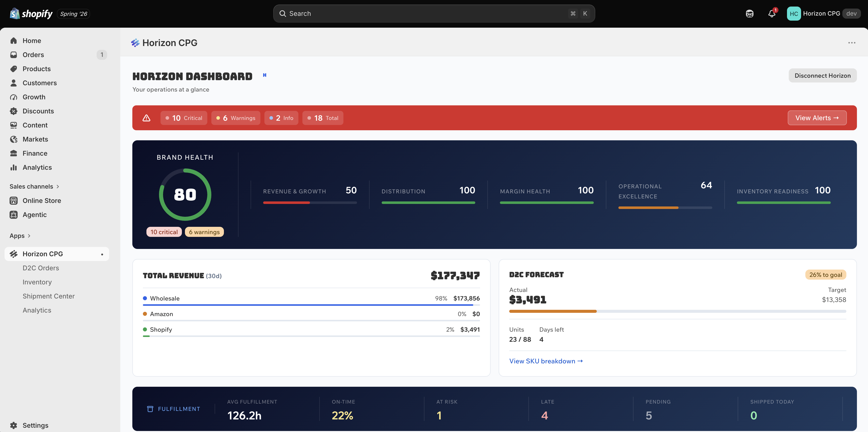Viewport: 868px width, 432px height.
Task: Click the Agentic channel icon
Action: tap(14, 215)
